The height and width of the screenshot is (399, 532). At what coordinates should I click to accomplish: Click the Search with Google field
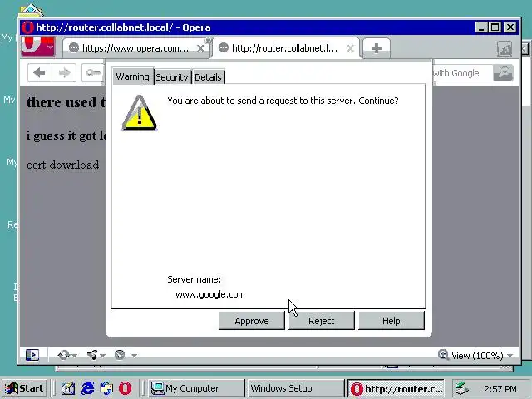(462, 73)
